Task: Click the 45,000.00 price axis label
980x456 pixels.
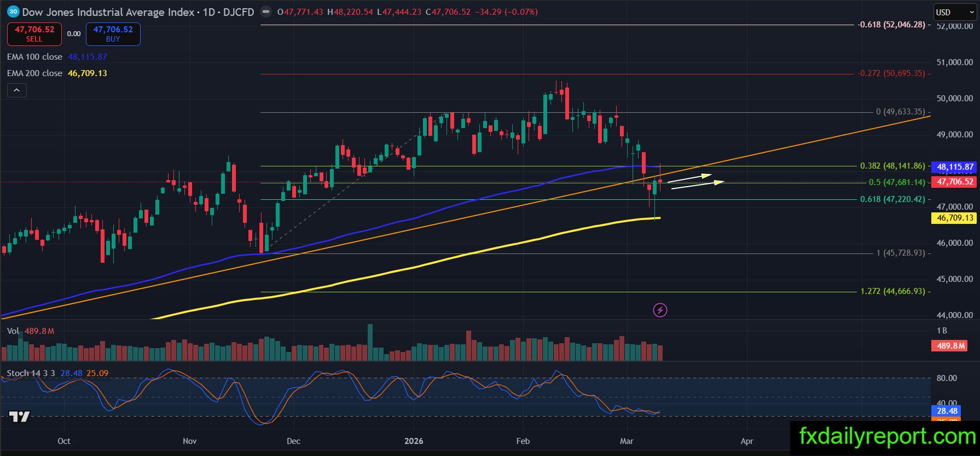Action: pyautogui.click(x=955, y=279)
